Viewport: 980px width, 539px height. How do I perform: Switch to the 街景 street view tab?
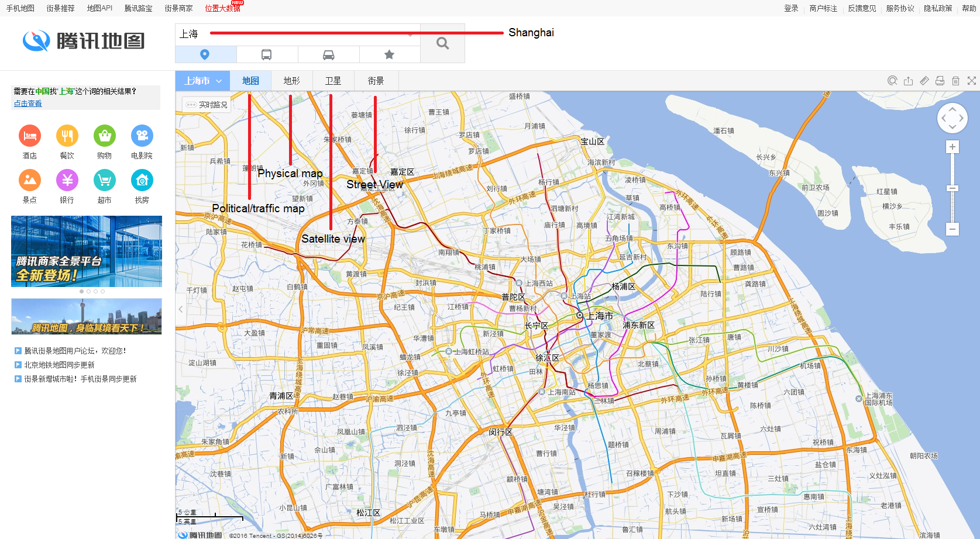376,81
